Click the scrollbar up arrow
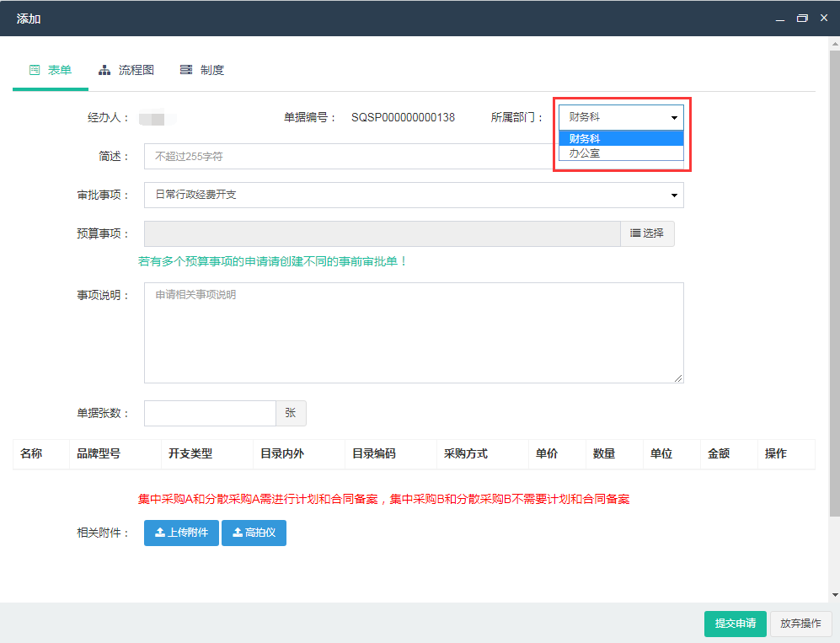840x643 pixels. (x=835, y=42)
